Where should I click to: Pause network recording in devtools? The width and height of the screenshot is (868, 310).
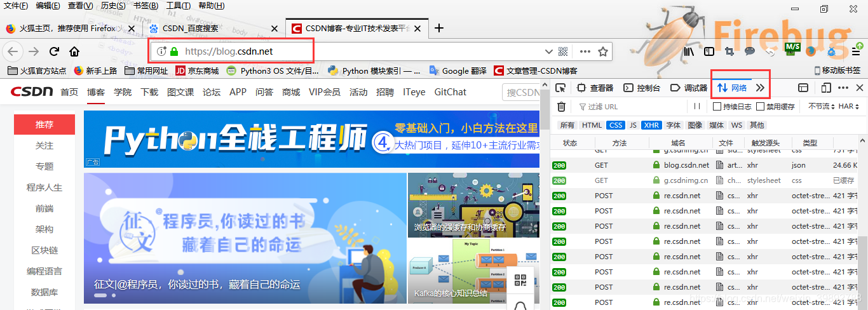pos(697,107)
